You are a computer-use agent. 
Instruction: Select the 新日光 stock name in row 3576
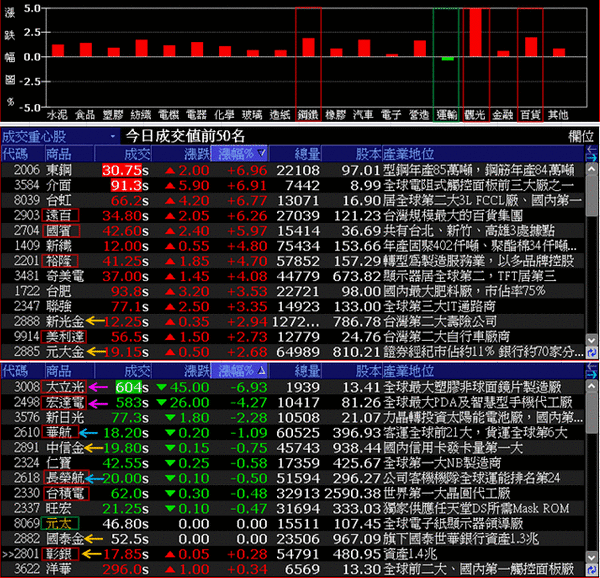65,418
